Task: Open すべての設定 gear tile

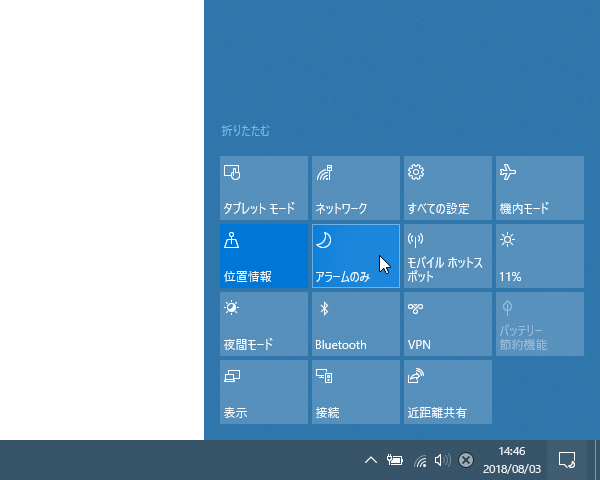Action: (x=448, y=188)
